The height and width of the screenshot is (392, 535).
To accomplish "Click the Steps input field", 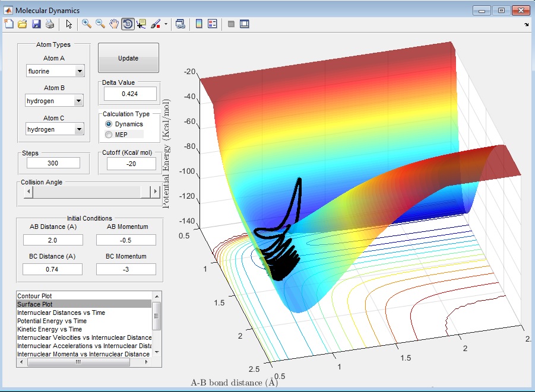I will point(53,163).
